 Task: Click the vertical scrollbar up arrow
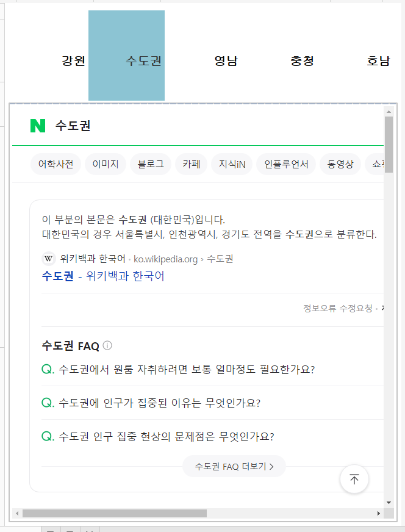pos(389,112)
